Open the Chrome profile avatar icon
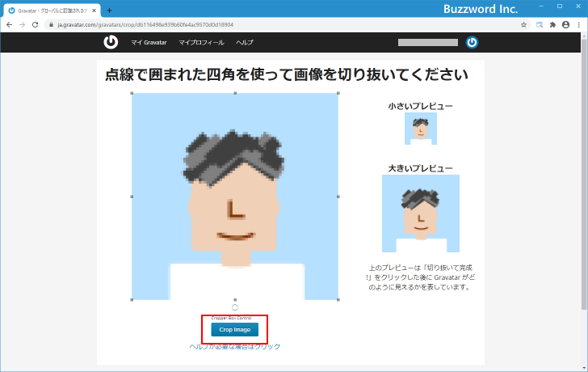 pyautogui.click(x=565, y=25)
